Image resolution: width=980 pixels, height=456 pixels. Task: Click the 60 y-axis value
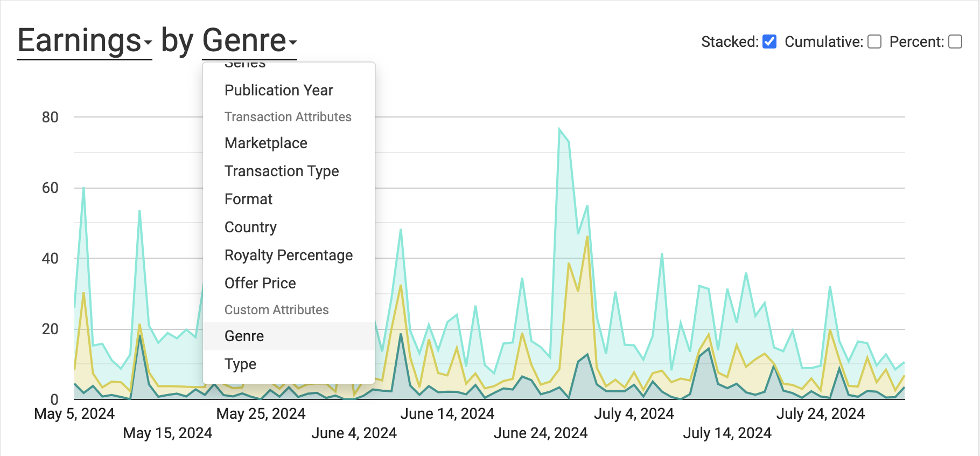50,188
